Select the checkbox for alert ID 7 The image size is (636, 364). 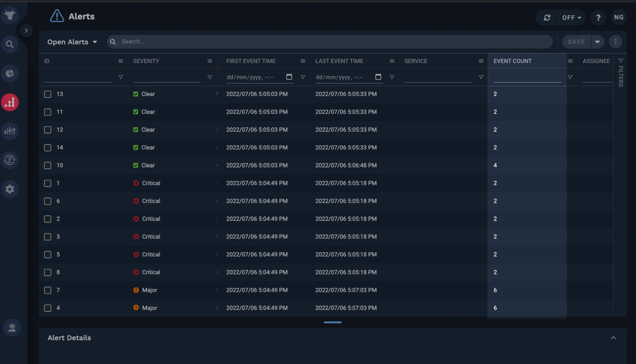48,290
